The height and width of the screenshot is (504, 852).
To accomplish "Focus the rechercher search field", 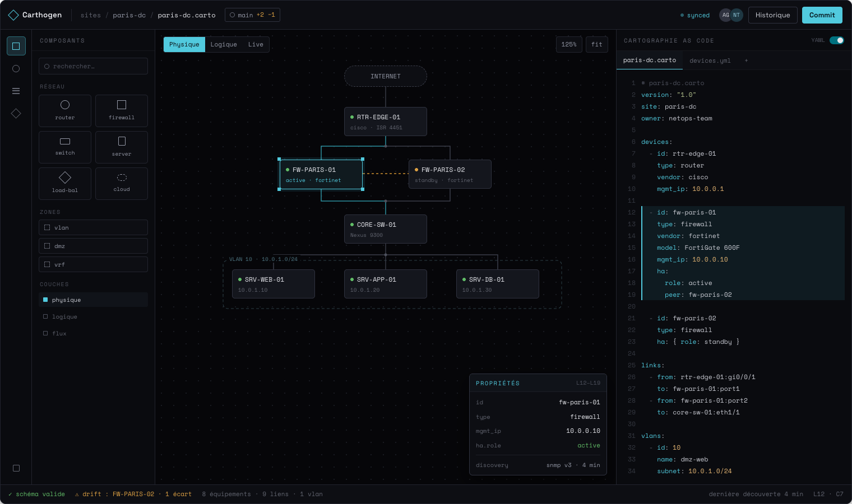I will (93, 66).
